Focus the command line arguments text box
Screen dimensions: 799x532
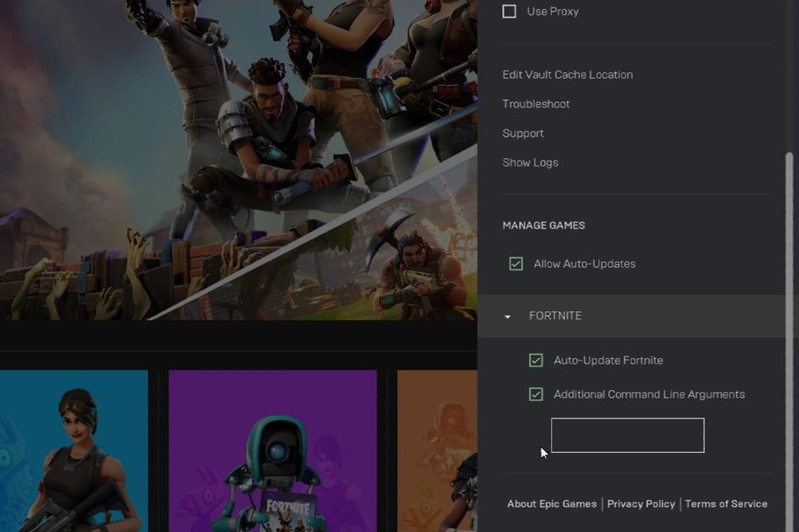(x=627, y=435)
